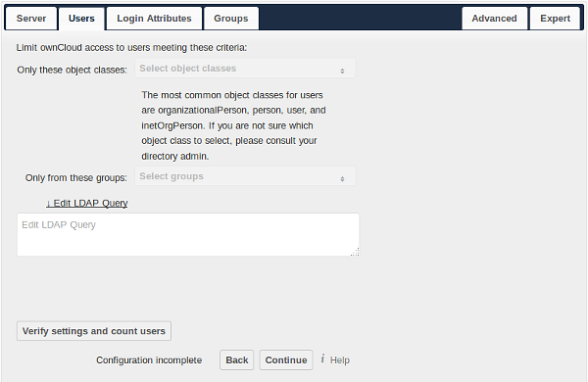This screenshot has height=382, width=588.
Task: Click the 'Limit ownCloud access' description text
Action: tap(131, 48)
